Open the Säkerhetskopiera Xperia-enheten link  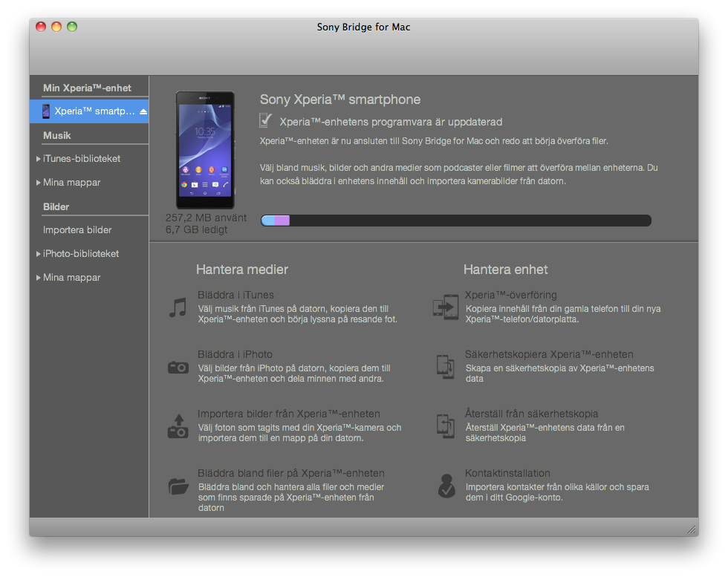(548, 354)
